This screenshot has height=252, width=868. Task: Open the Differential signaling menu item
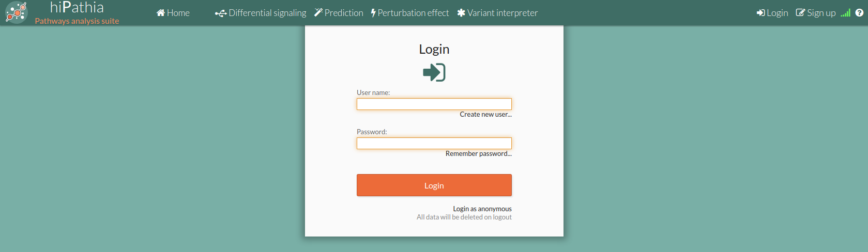point(261,13)
